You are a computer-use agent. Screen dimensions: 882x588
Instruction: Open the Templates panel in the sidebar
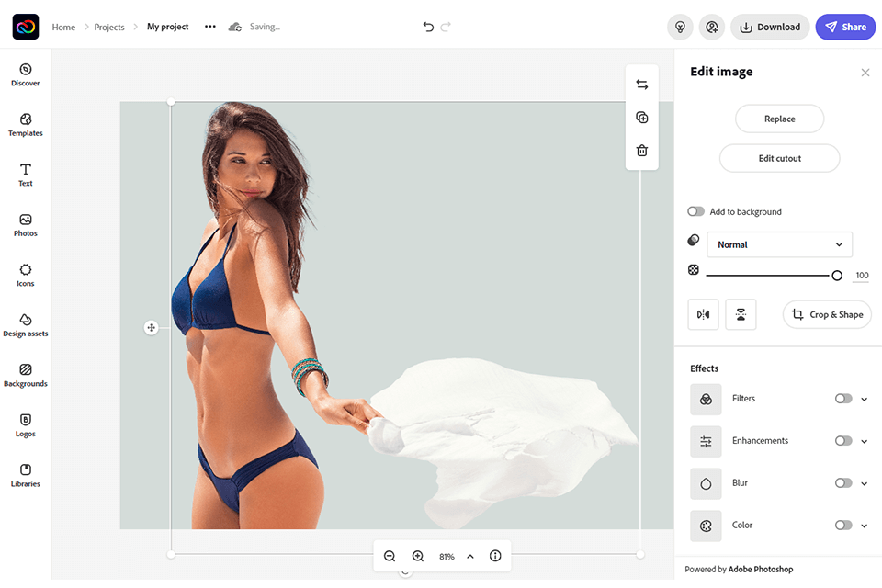tap(25, 126)
